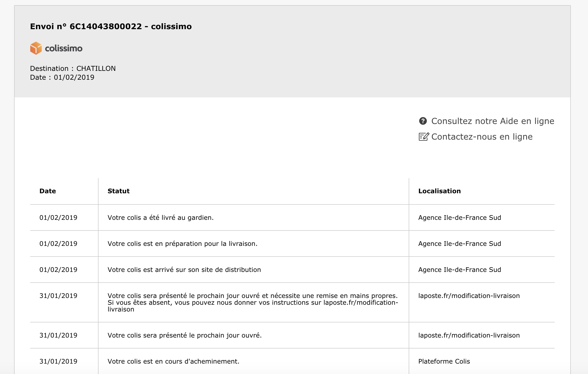The height and width of the screenshot is (374, 588).
Task: Click the 'Localisation' column header
Action: coord(439,191)
